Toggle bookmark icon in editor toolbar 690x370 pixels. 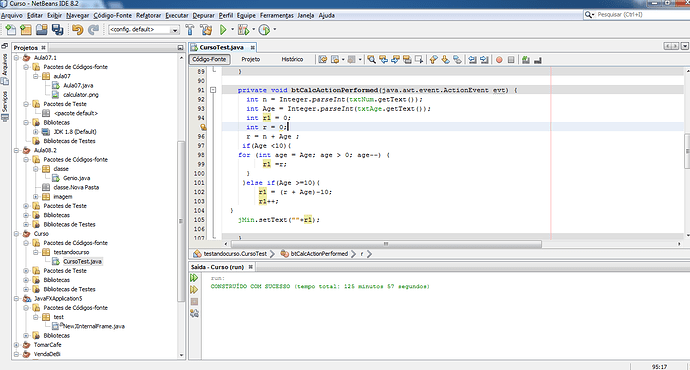point(458,59)
